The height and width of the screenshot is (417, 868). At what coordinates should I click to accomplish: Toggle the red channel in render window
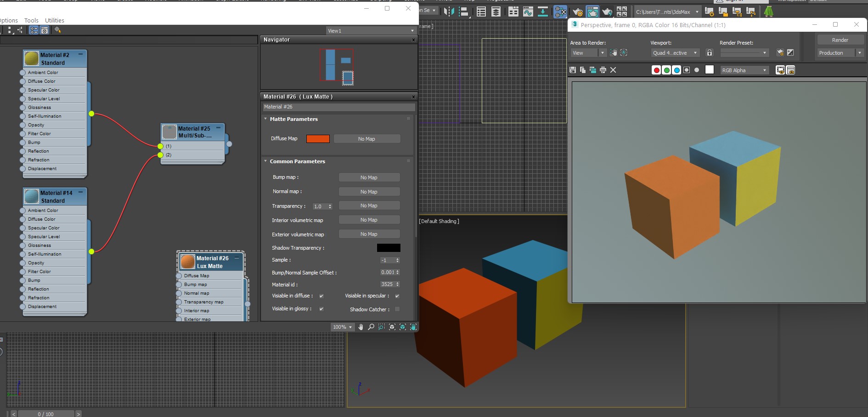[656, 70]
